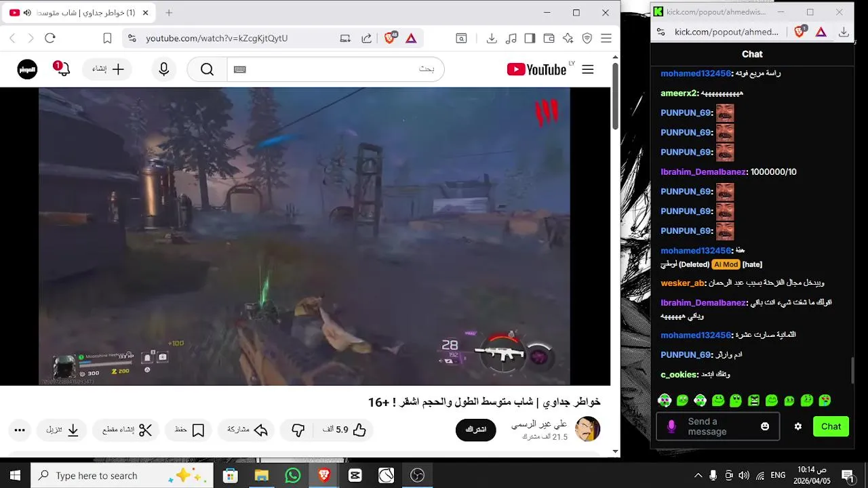Save the video to a playlist

coord(190,430)
